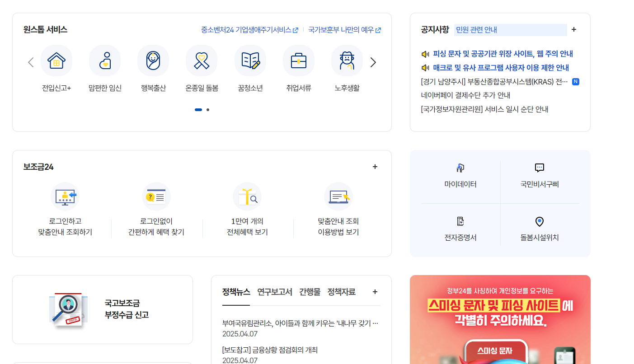Open the 온종일 돌봄 ribbon icon

202,61
